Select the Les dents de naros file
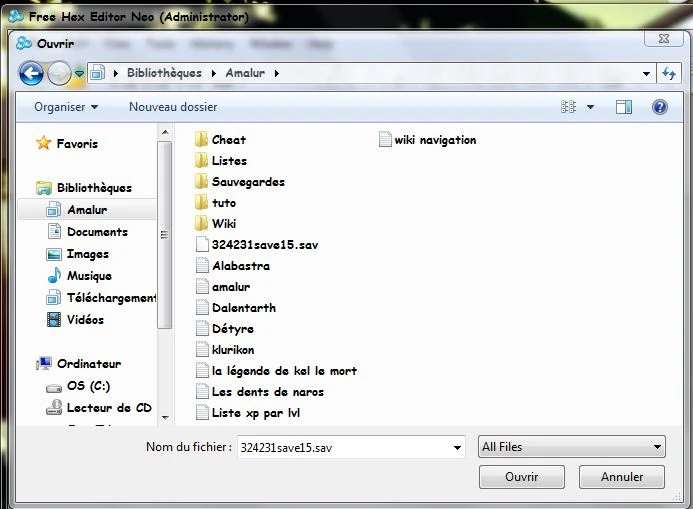693x509 pixels. click(x=260, y=391)
